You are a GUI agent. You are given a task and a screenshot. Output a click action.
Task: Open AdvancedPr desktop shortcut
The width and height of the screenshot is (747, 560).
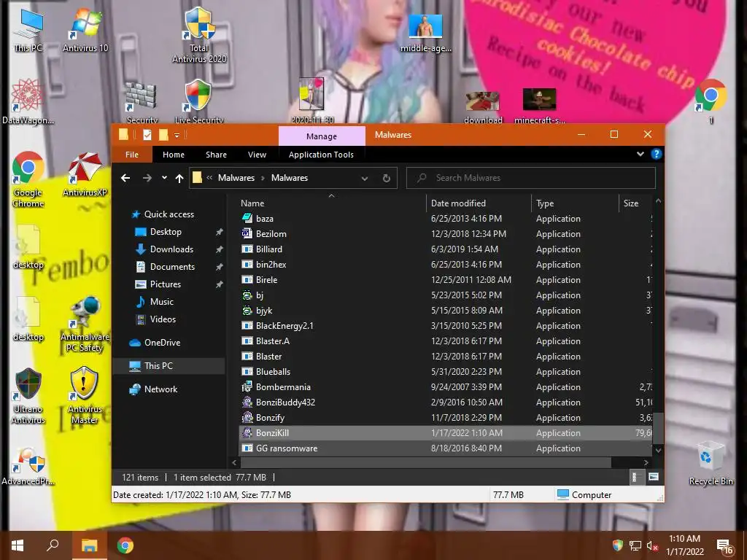pos(28,466)
